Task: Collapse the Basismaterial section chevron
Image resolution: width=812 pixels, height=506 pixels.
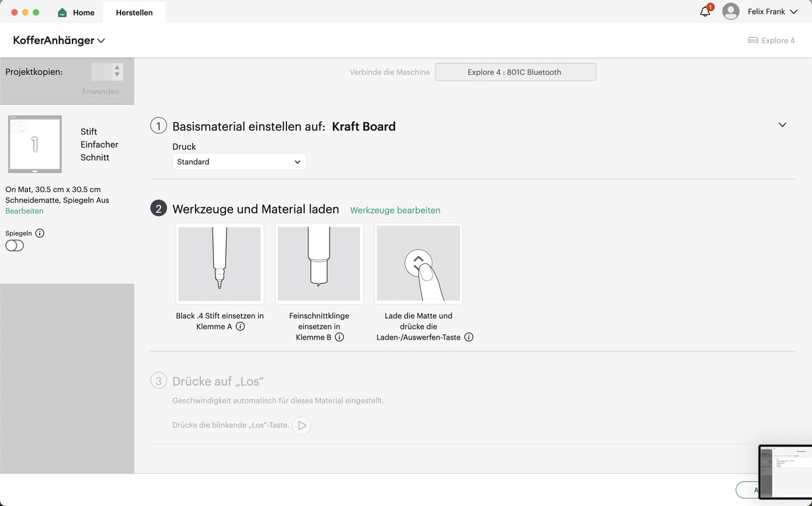Action: click(x=782, y=125)
